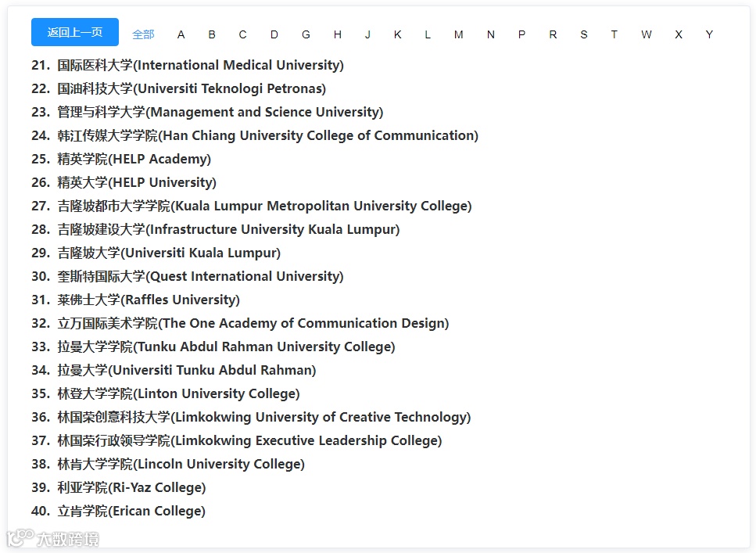
Task: Open Limkokwing University of Creative Technology
Action: [251, 418]
